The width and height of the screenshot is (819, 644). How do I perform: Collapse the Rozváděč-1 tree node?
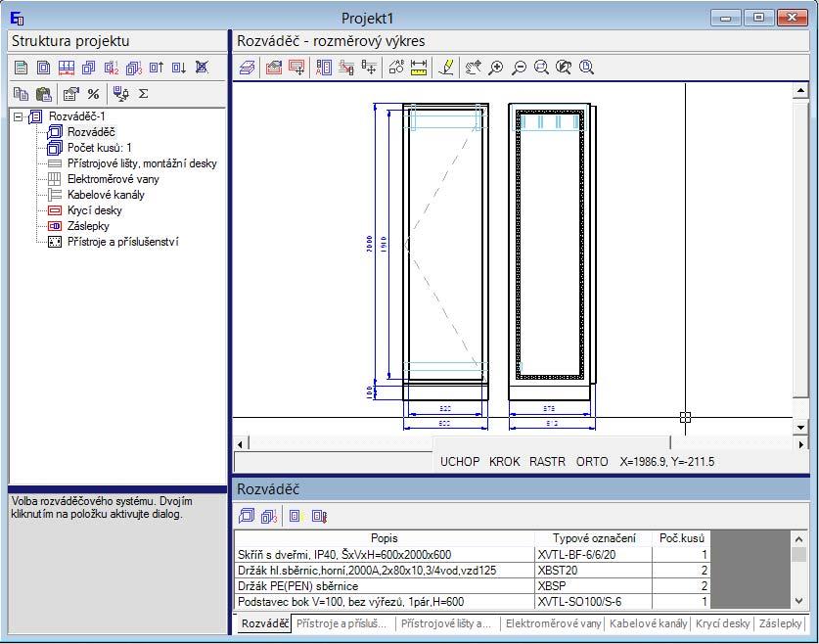19,116
